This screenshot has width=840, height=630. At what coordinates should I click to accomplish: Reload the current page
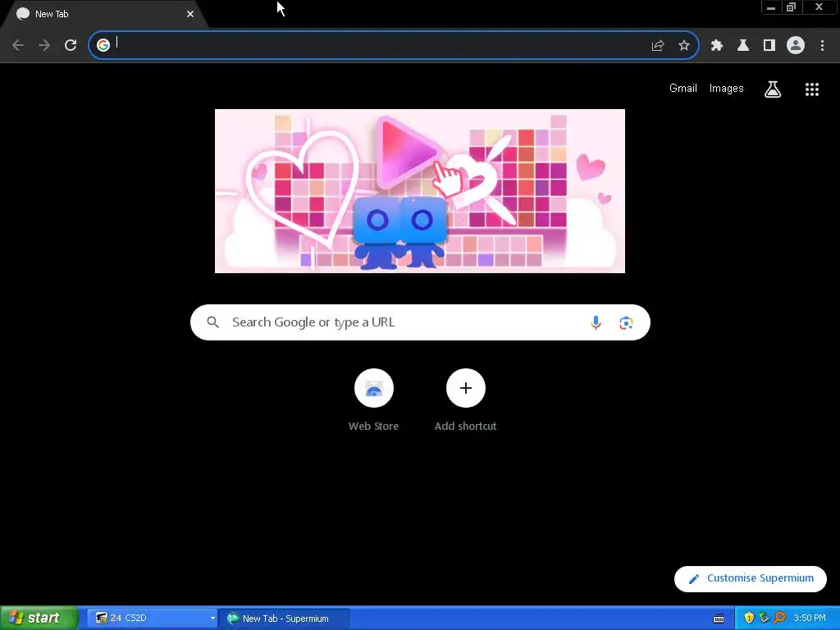pos(71,45)
